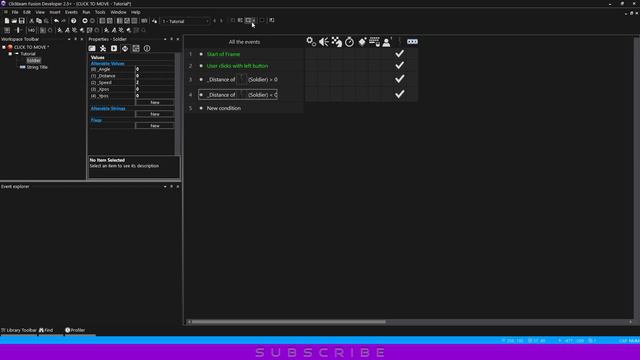
Task: Open the File menu
Action: pos(15,12)
